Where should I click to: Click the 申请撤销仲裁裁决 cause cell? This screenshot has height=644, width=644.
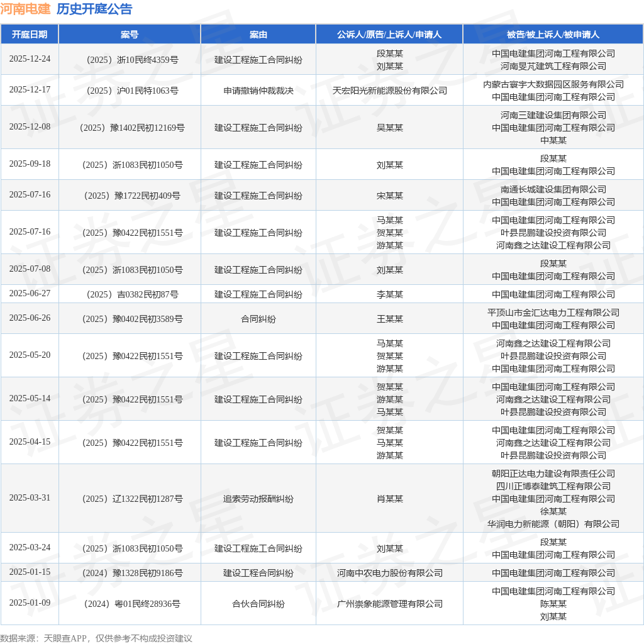tap(258, 91)
